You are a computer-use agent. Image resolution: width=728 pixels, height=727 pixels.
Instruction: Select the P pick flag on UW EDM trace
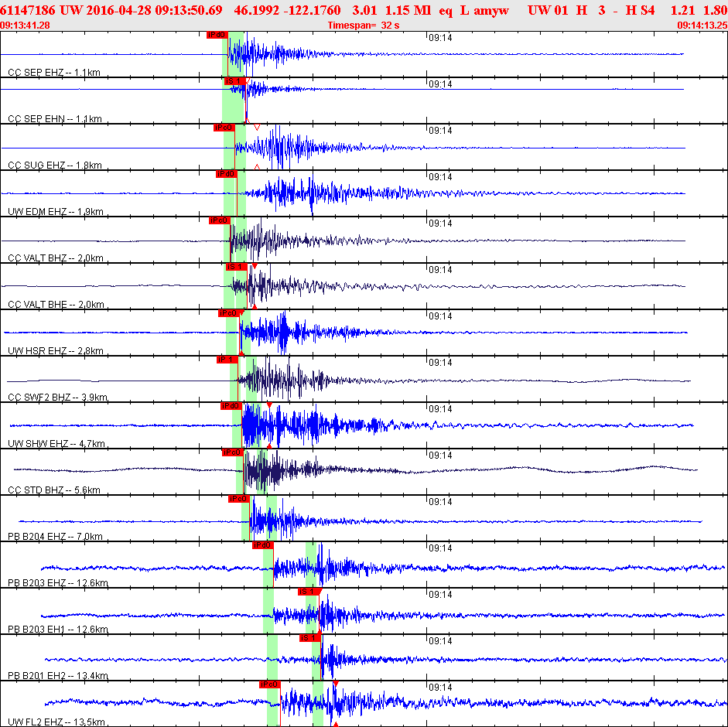click(x=226, y=174)
